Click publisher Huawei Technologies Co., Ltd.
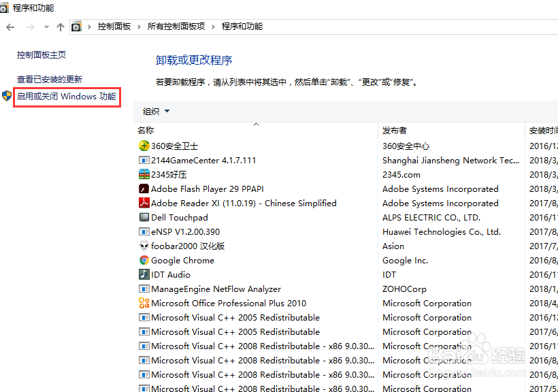Viewport: 558px width, 392px height. 441,232
